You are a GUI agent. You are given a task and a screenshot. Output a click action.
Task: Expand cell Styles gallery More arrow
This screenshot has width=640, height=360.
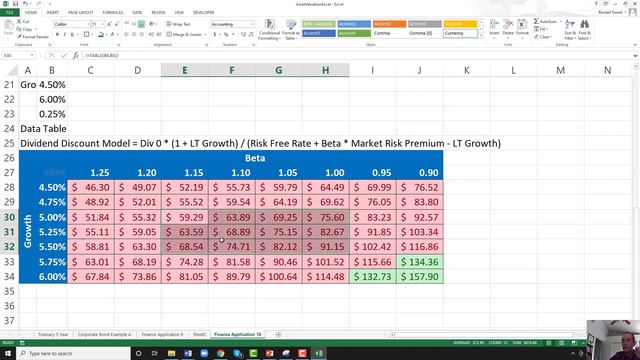480,36
